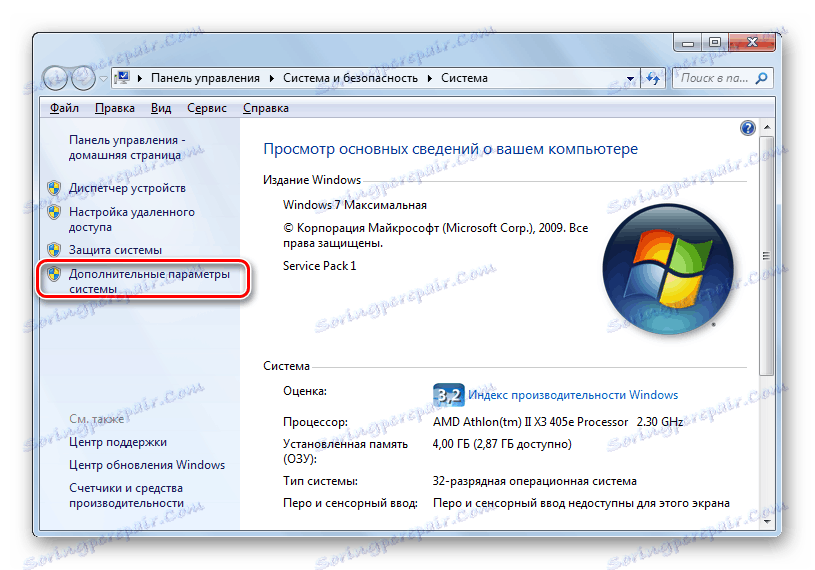Click the 32-разрядная операционная система text
815x570 pixels.
click(534, 481)
